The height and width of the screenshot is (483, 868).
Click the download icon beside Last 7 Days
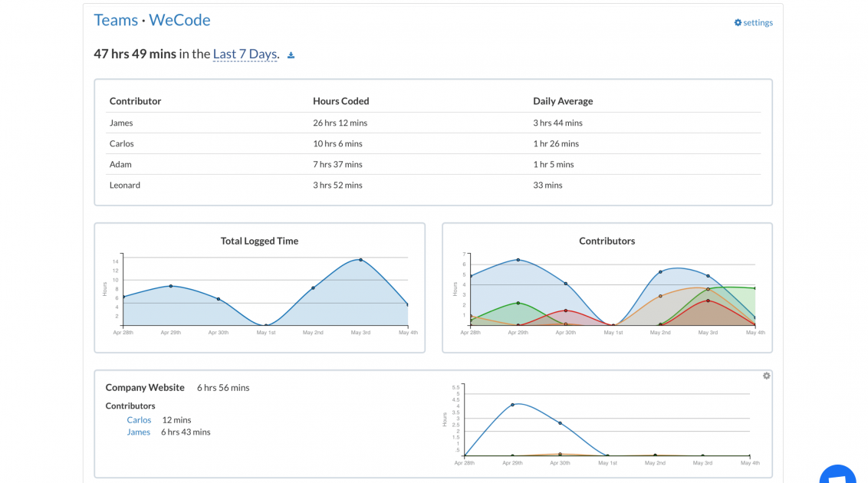click(291, 55)
